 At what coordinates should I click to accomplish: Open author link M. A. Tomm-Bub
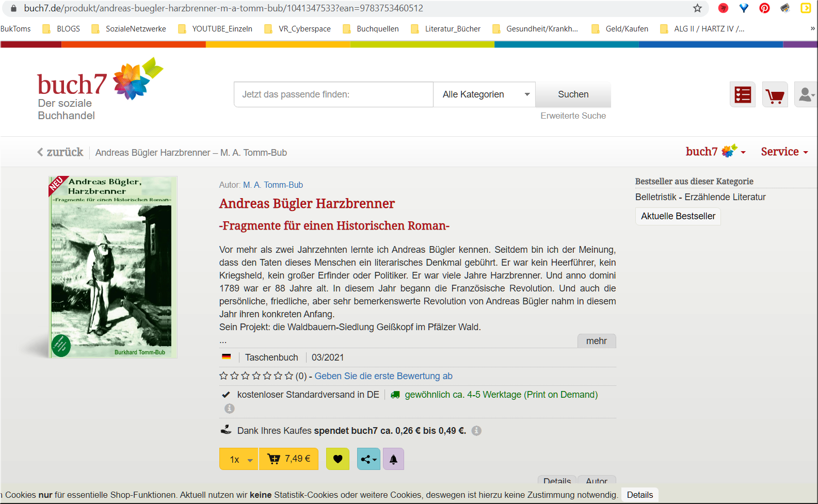coord(273,185)
